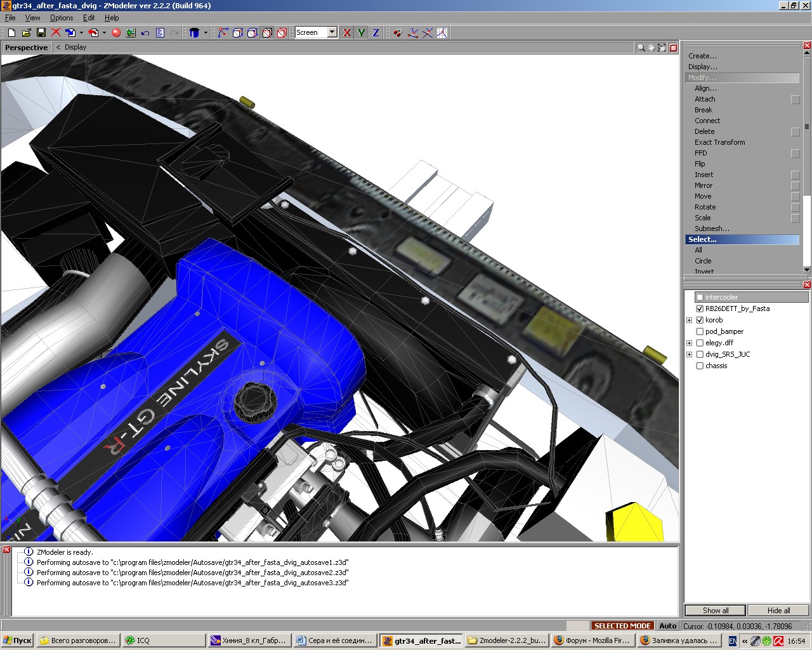This screenshot has width=812, height=650.
Task: Select the objects level cube icon
Action: click(267, 32)
